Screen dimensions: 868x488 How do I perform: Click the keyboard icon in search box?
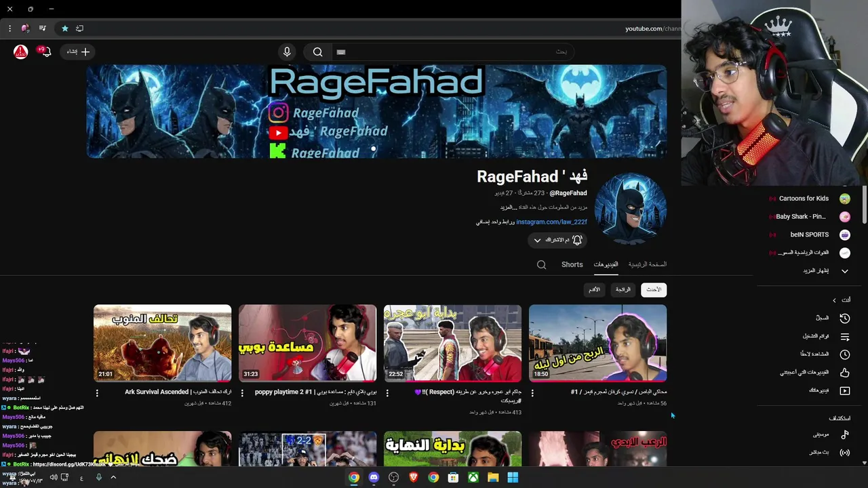click(341, 52)
